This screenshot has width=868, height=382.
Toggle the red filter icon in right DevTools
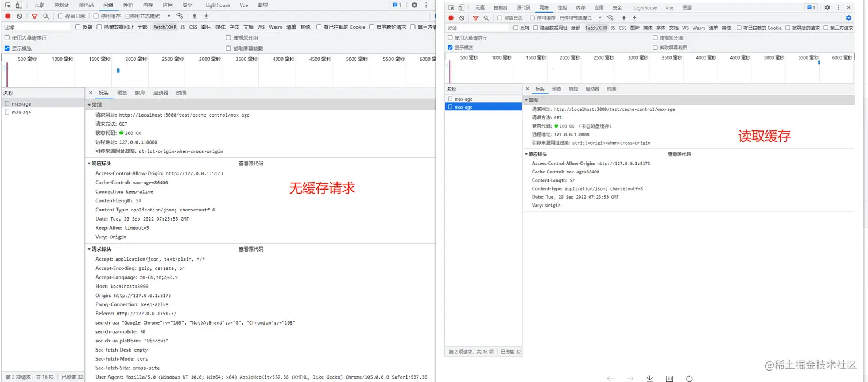(x=476, y=18)
